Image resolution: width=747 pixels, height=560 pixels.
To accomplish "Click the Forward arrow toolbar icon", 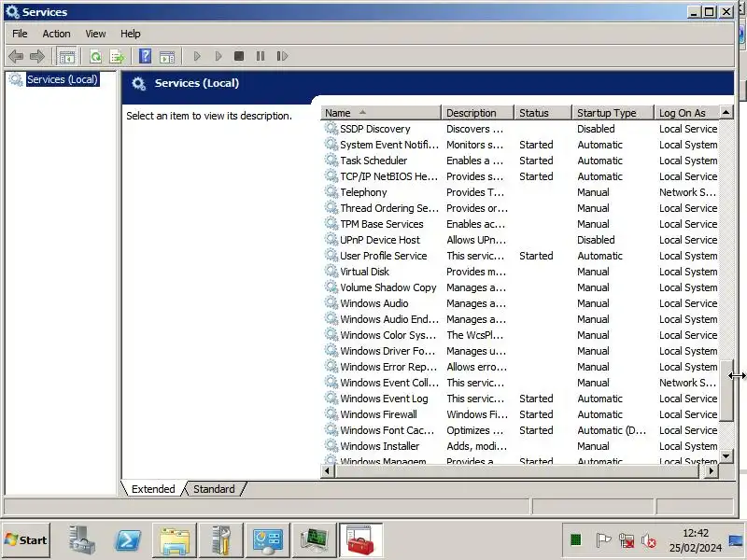I will (x=37, y=57).
